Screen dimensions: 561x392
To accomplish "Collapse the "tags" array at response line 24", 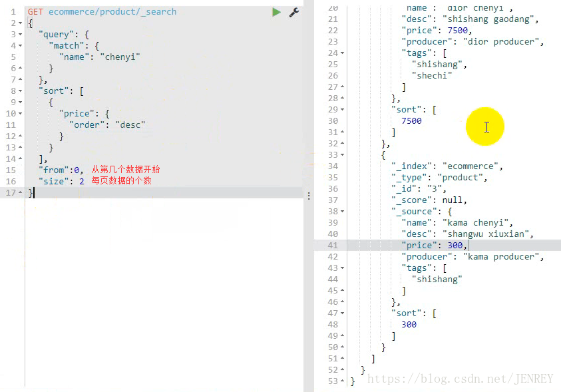I will pos(343,53).
